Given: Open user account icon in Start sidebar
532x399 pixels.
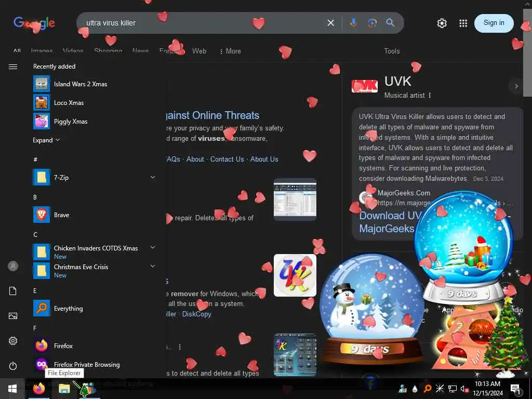Looking at the screenshot, I should (13, 266).
